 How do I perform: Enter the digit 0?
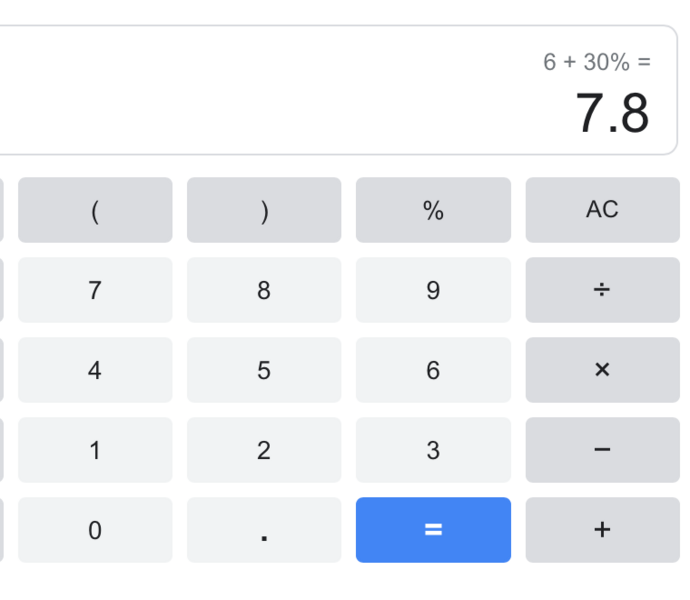click(x=95, y=530)
